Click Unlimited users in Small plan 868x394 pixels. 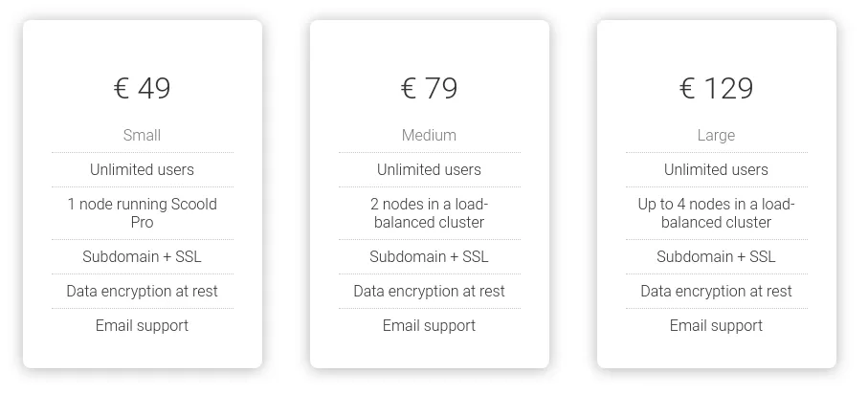(x=142, y=169)
